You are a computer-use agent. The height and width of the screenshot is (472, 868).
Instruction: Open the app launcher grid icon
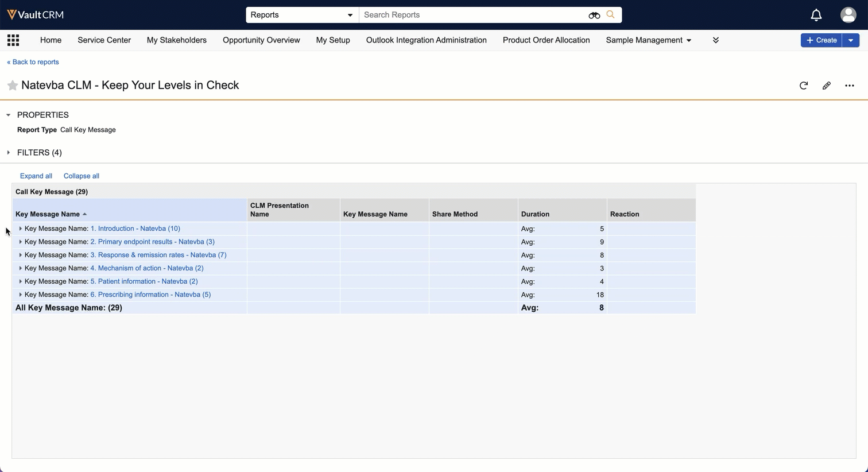(x=13, y=40)
